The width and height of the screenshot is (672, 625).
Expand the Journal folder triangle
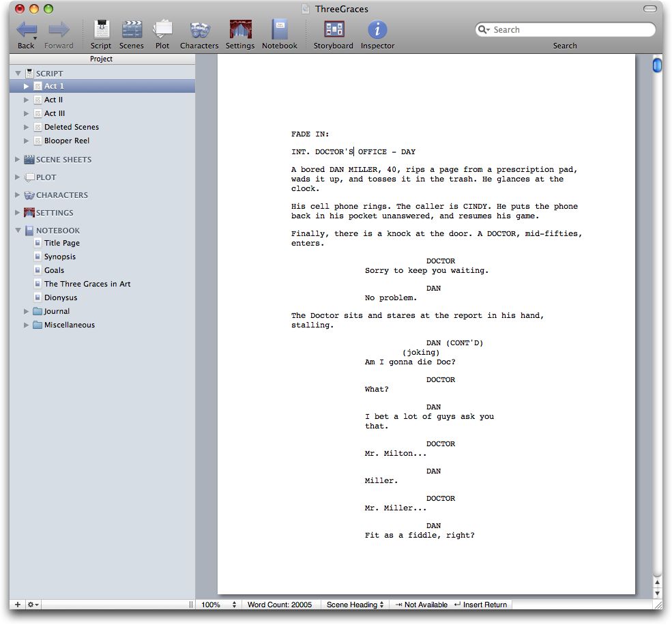pos(26,311)
